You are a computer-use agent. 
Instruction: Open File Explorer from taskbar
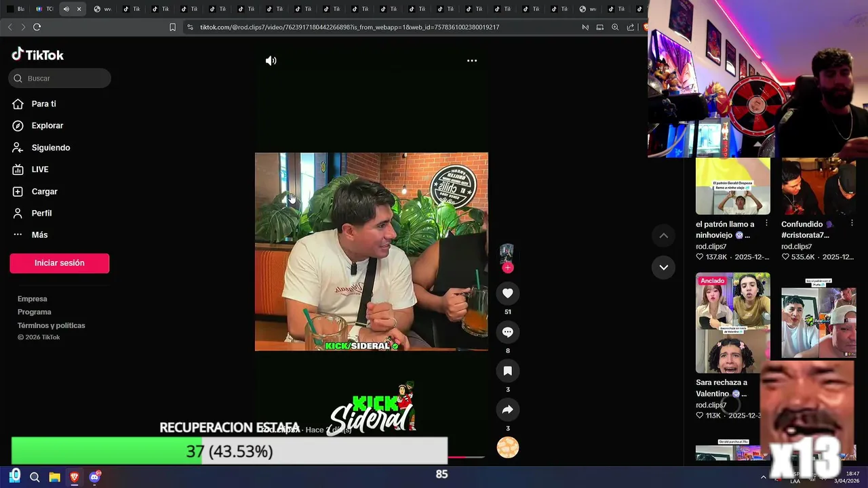54,477
